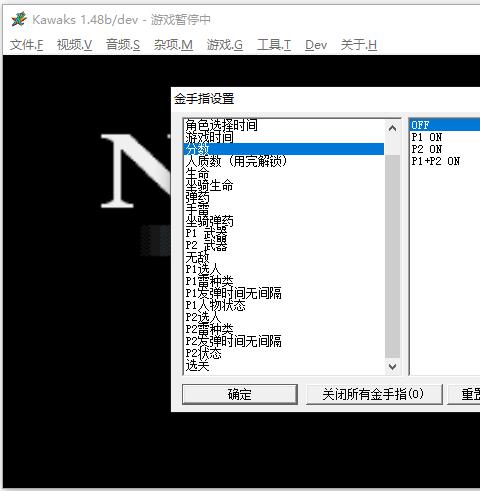Choose the P2 ON option

coord(445,149)
